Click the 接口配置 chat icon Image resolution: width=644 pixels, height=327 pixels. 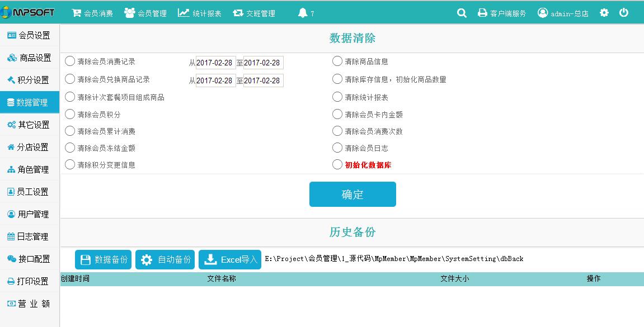(x=12, y=258)
